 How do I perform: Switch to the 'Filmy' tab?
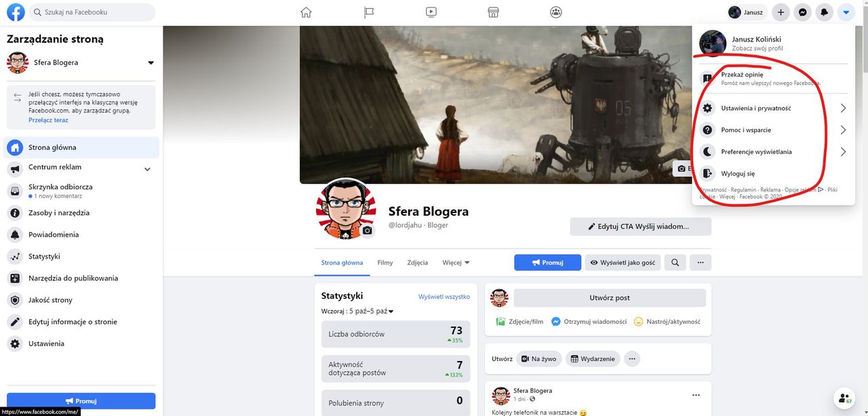pyautogui.click(x=385, y=263)
